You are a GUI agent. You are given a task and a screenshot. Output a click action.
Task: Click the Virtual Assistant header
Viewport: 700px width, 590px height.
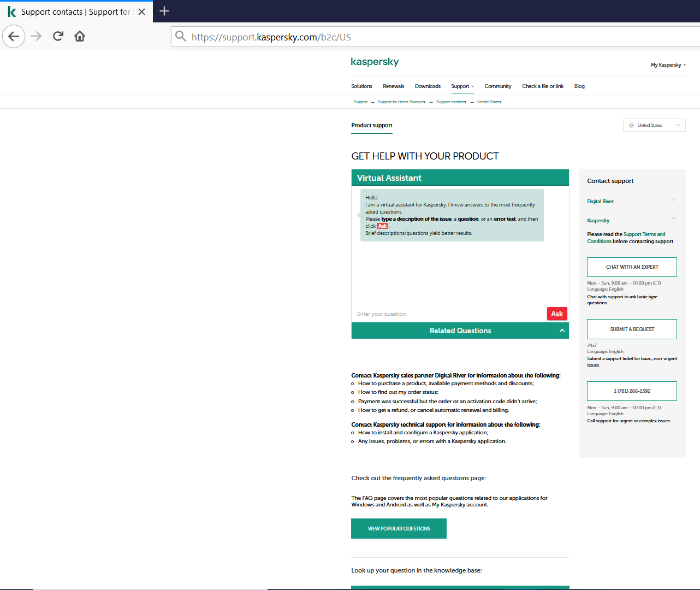point(460,178)
